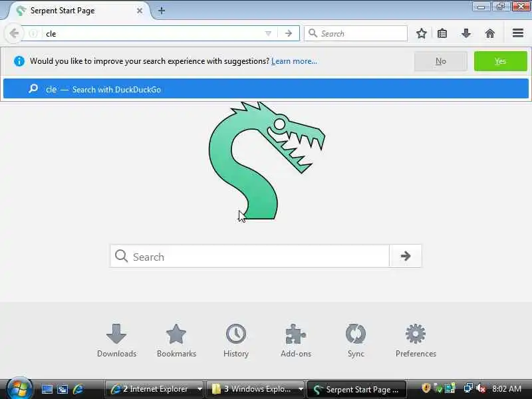This screenshot has width=532, height=399.
Task: Open the hamburger menu
Action: [518, 33]
